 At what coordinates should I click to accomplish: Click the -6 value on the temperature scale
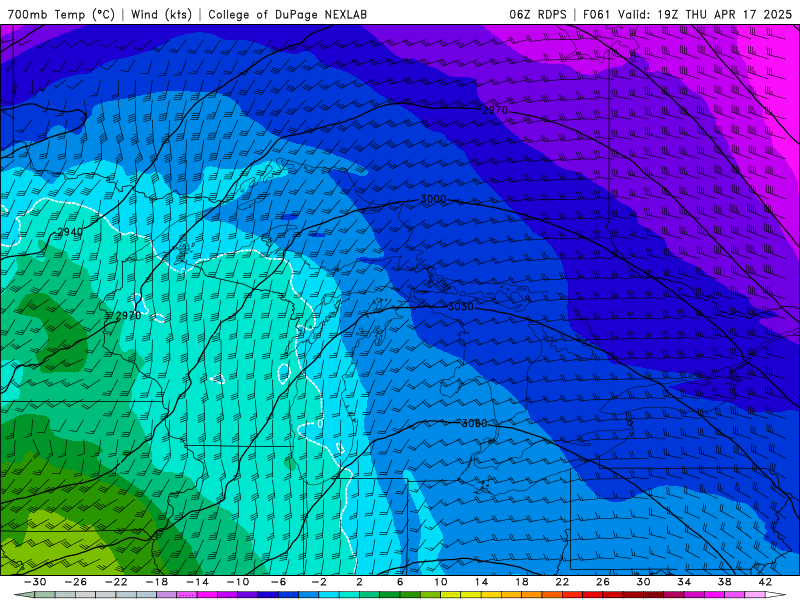[278, 582]
